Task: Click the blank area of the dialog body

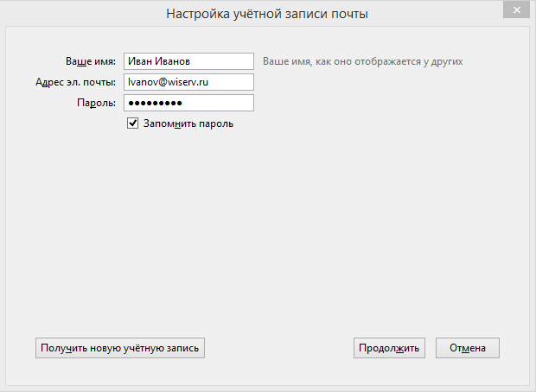Action: (268, 233)
